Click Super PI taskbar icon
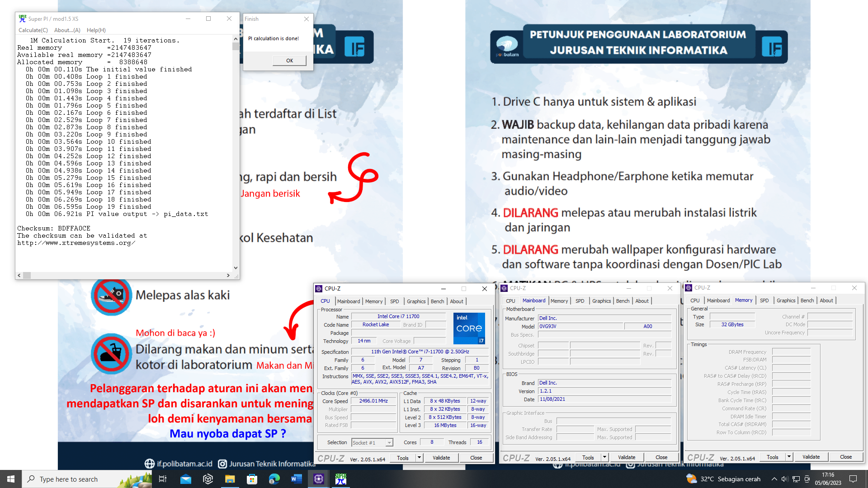 (x=340, y=479)
